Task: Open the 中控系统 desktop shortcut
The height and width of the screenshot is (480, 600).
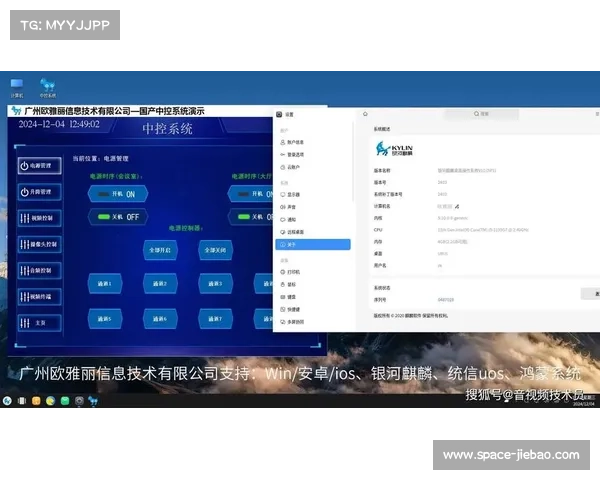Action: (47, 88)
